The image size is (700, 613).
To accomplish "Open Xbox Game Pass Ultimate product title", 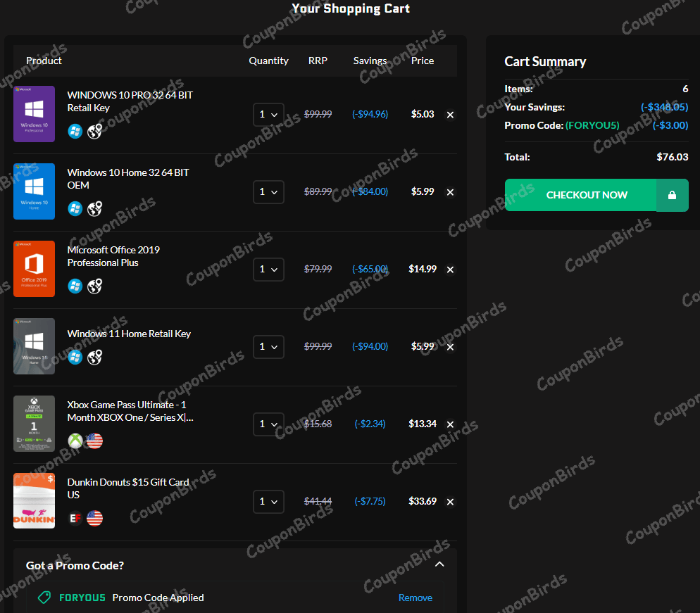I will click(x=130, y=411).
